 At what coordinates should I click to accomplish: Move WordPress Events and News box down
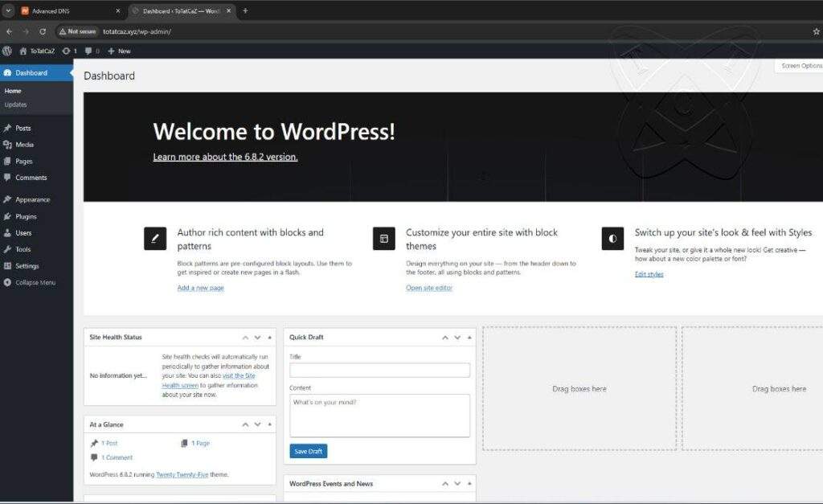point(457,484)
